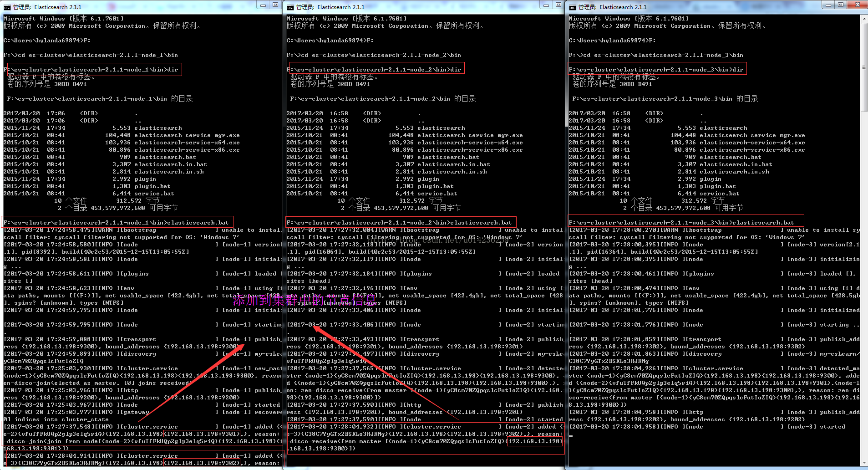Click plugin.bat in the left window listing
The width and height of the screenshot is (868, 470).
(x=152, y=186)
